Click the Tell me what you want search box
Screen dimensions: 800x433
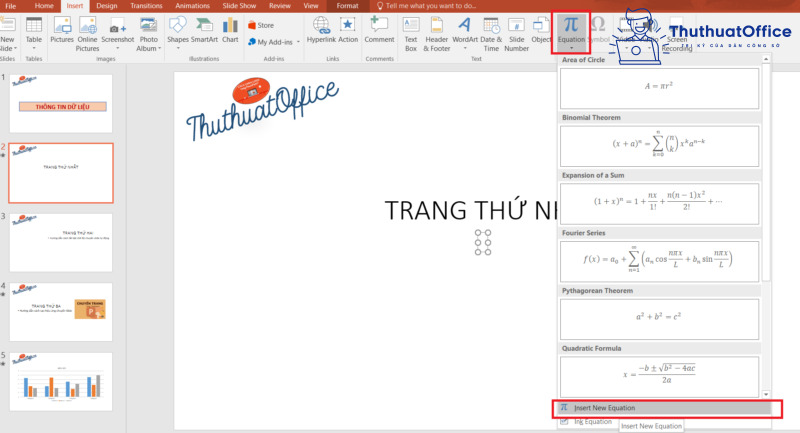[x=427, y=6]
